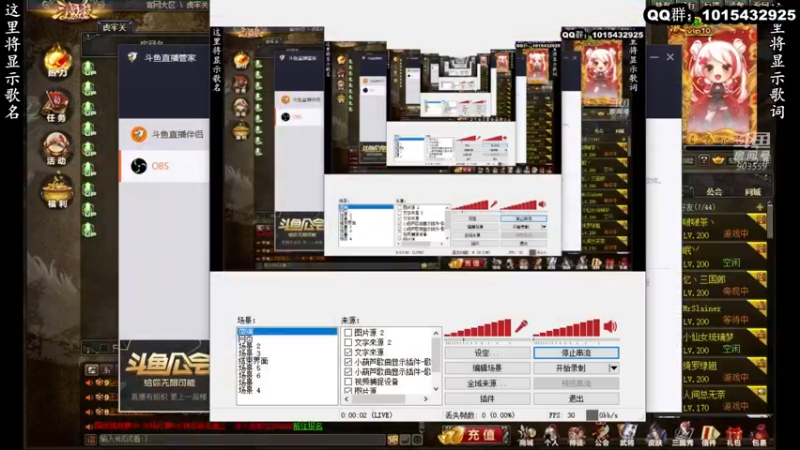Open the 礼包 gift pack icon
This screenshot has width=800, height=450.
[x=734, y=436]
